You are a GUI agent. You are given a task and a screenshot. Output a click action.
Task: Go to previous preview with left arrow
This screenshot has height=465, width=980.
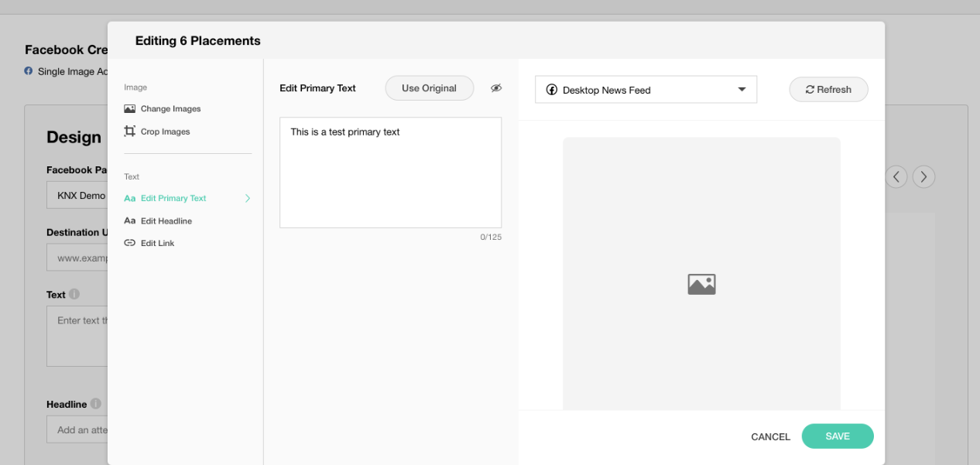click(896, 177)
